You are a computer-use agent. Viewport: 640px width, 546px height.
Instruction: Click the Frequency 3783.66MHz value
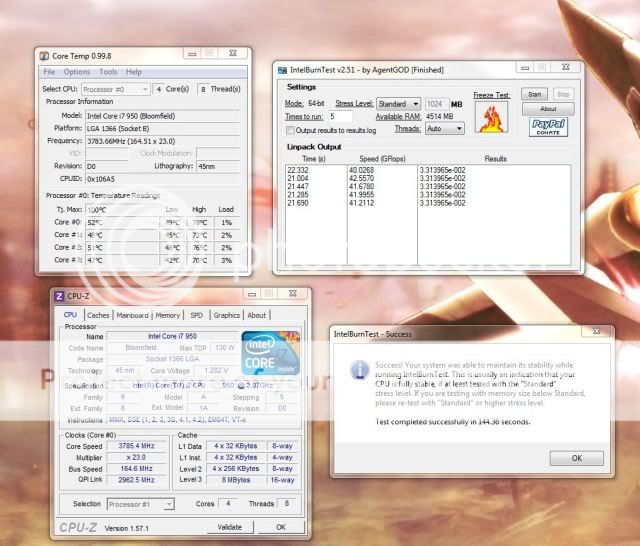tap(162, 141)
